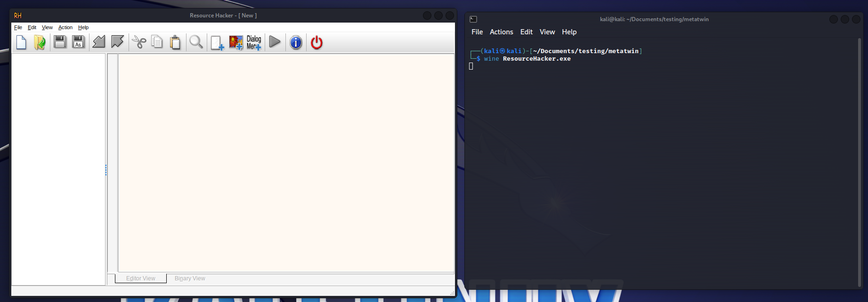Click the 'ResourceHacker.exe' text in terminal
The image size is (868, 302).
536,59
